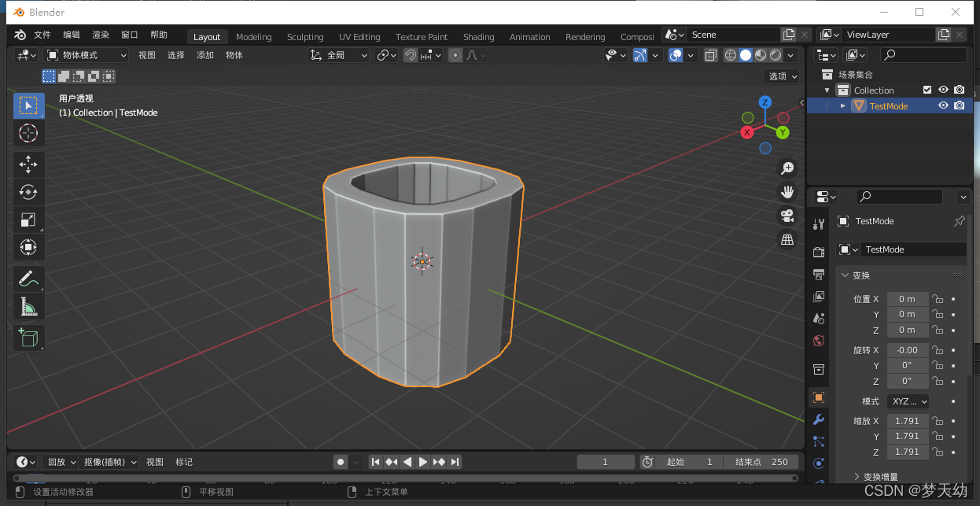This screenshot has width=980, height=506.
Task: Toggle proportional editing
Action: 455,55
